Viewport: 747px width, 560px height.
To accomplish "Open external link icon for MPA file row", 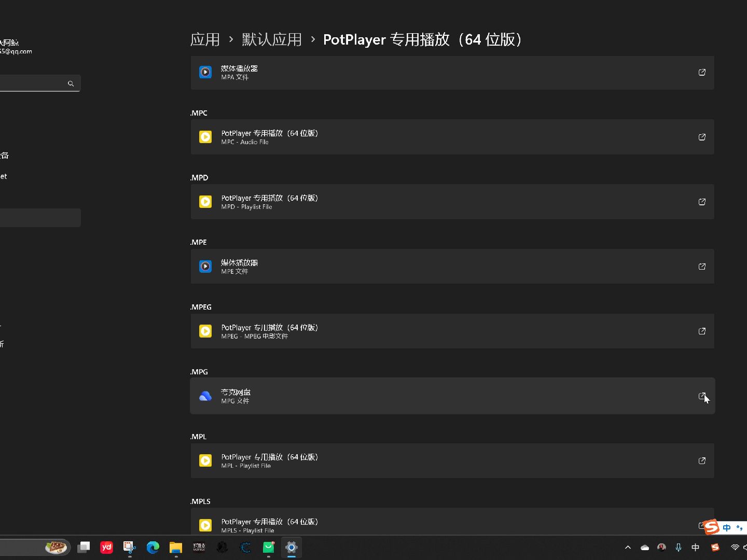I will click(702, 72).
